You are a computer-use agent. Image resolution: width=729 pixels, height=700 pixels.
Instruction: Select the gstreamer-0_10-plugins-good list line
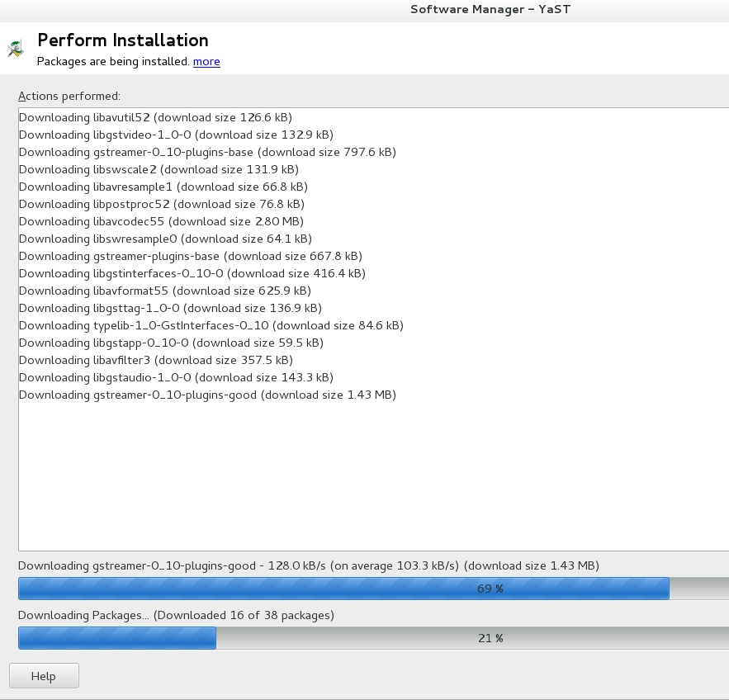[x=207, y=395]
